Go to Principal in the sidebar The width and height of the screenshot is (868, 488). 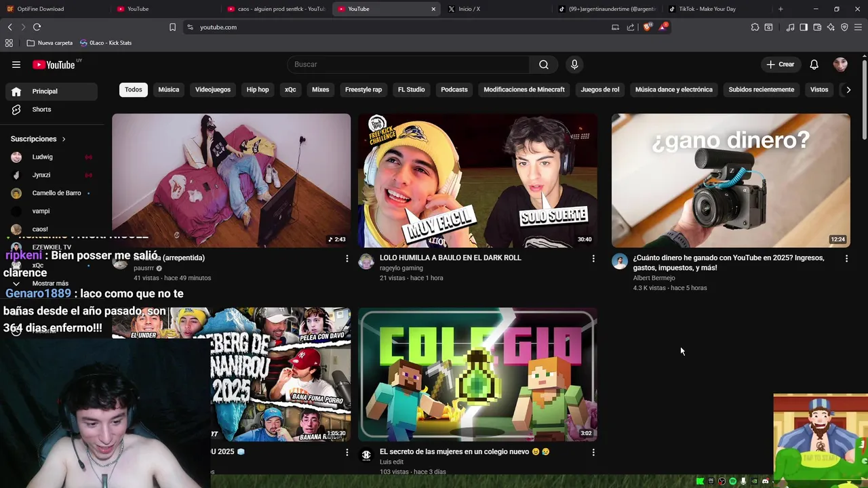coord(52,91)
